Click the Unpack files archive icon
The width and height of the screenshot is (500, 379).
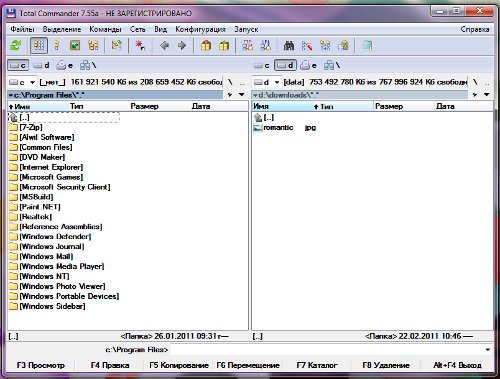(224, 45)
